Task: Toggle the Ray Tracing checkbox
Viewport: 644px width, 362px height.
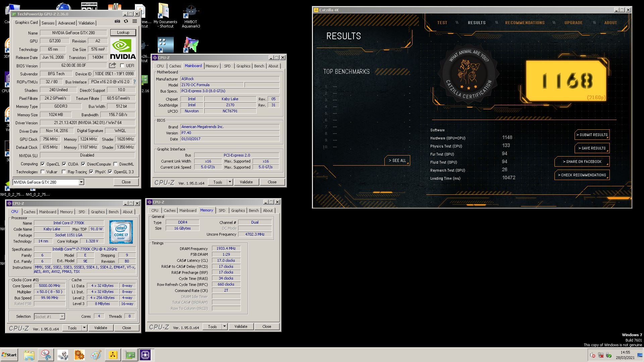Action: click(64, 172)
